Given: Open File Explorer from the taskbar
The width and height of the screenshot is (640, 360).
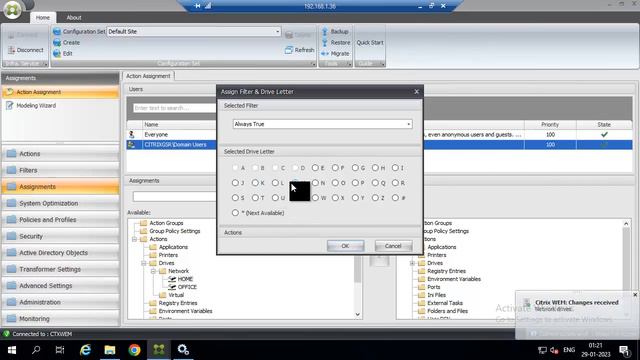Looking at the screenshot, I should (110, 350).
